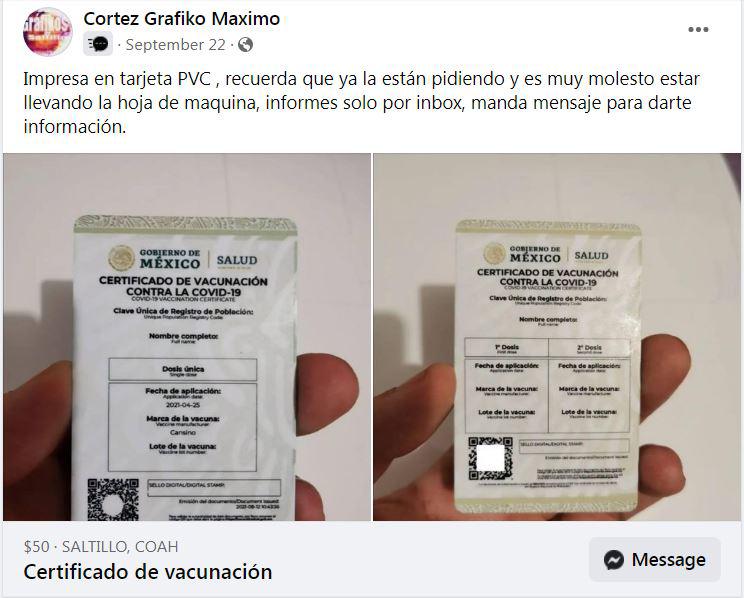Click the speech-bubble listing badge beside the date
744x598 pixels.
pyautogui.click(x=98, y=44)
